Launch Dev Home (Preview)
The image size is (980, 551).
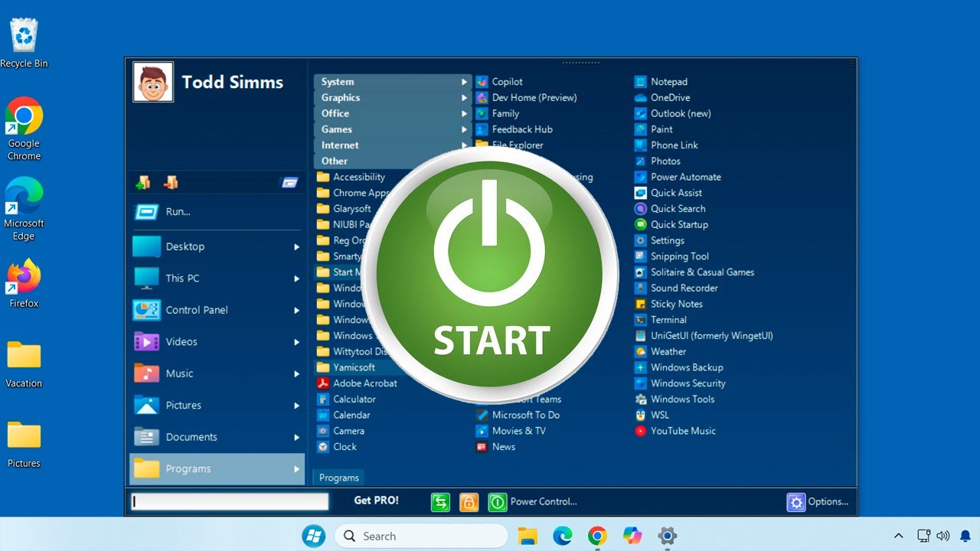(526, 98)
